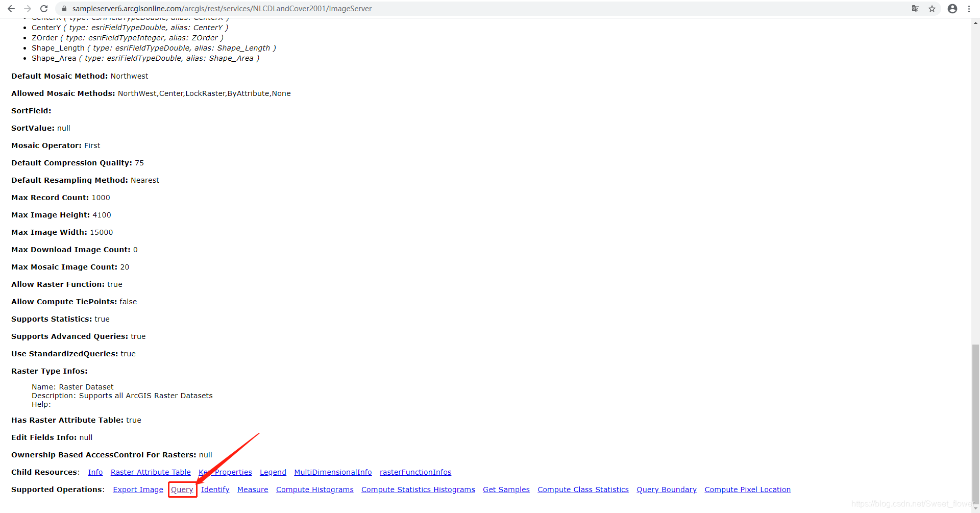Open the Info child resource link
The height and width of the screenshot is (513, 980).
[95, 472]
